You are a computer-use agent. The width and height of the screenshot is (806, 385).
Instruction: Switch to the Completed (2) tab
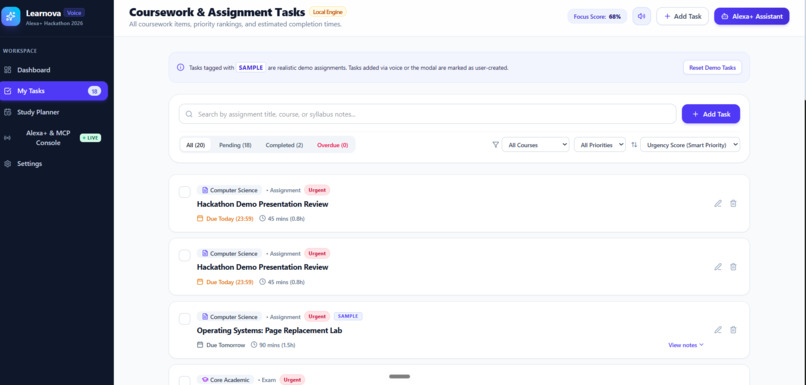(284, 145)
